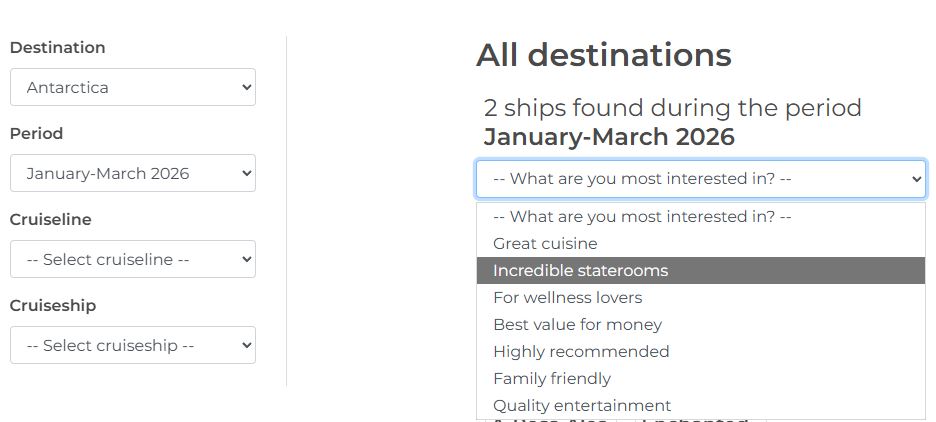Image resolution: width=936 pixels, height=422 pixels.
Task: Pick the Quality entertainment option
Action: click(582, 405)
